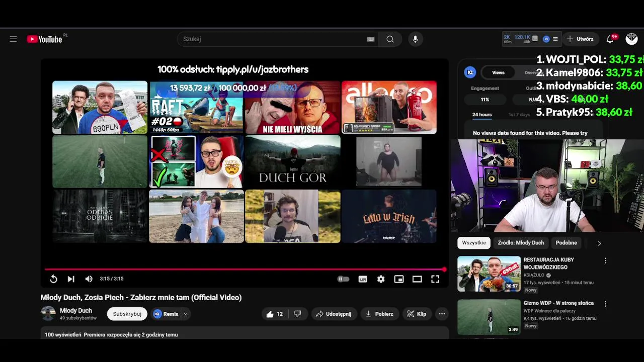Image resolution: width=644 pixels, height=362 pixels.
Task: Click the Klip scissors button
Action: coord(417,314)
